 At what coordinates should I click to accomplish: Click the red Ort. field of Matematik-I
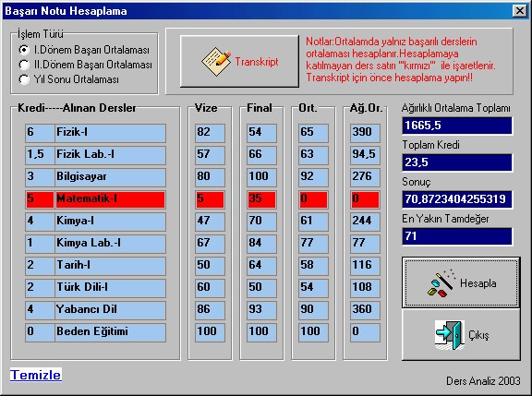(x=313, y=199)
